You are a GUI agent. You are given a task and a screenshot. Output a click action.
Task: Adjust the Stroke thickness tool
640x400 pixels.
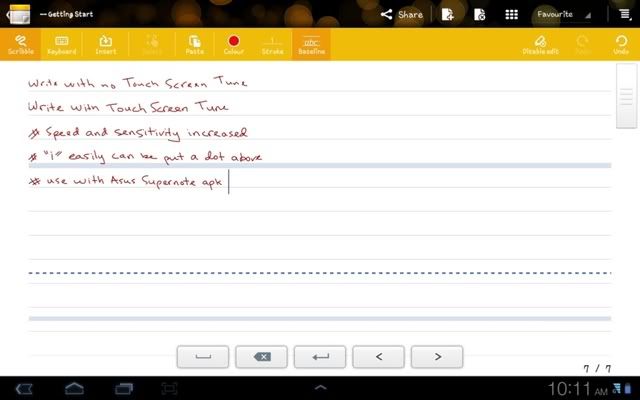(x=272, y=44)
